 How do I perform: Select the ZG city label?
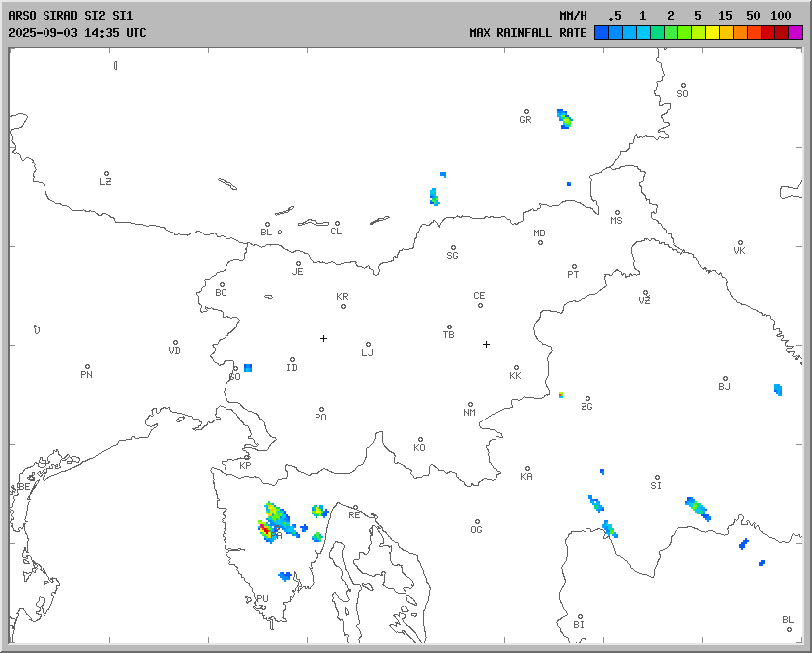point(586,406)
